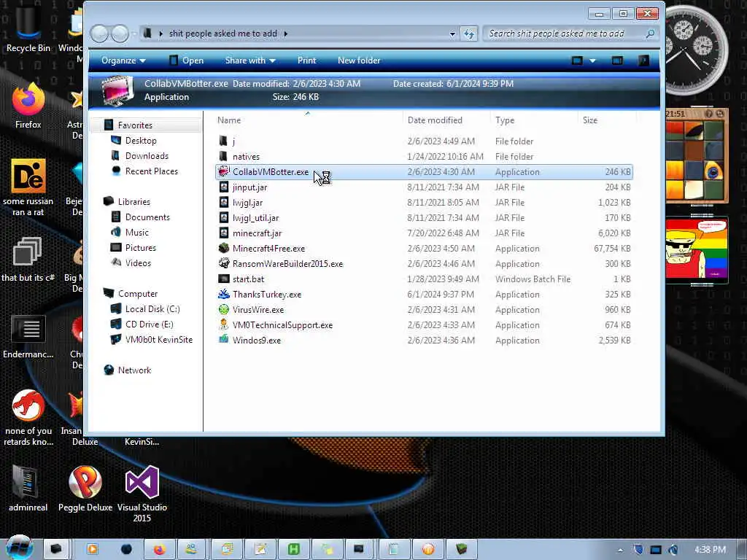
Task: Click New folder in the toolbar
Action: click(359, 61)
